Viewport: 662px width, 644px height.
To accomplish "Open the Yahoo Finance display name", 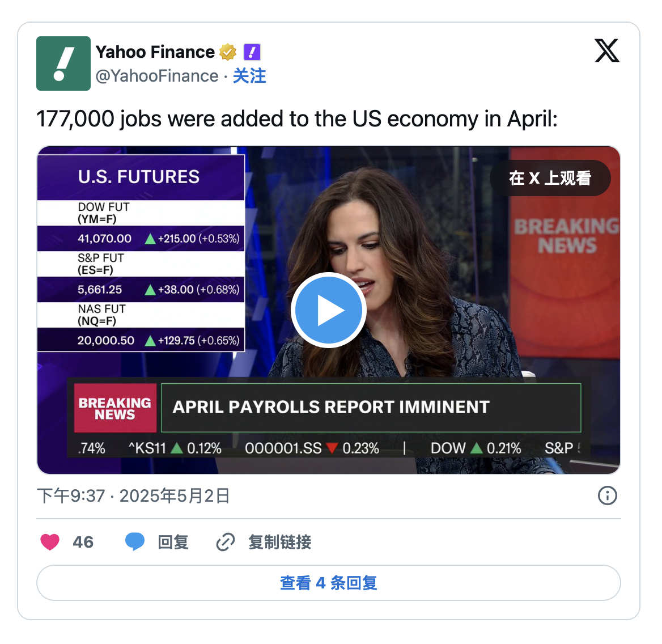I will pos(155,52).
